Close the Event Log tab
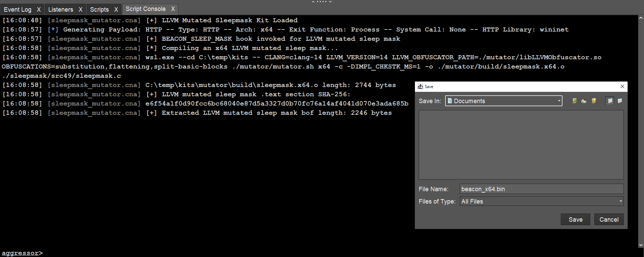The width and height of the screenshot is (644, 257). point(39,10)
